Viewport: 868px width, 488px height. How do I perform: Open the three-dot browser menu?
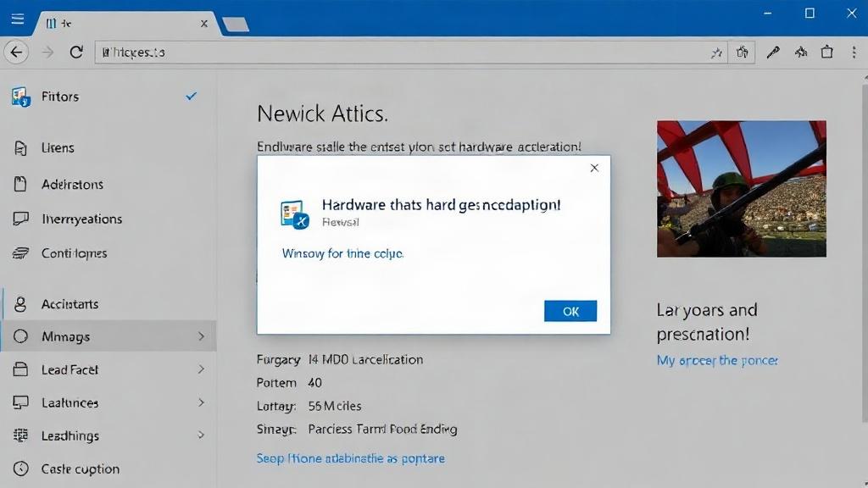[854, 53]
